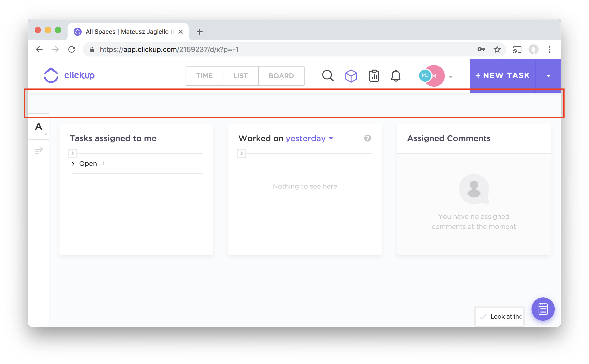Click the MJ user avatar
The width and height of the screenshot is (589, 364).
click(425, 75)
